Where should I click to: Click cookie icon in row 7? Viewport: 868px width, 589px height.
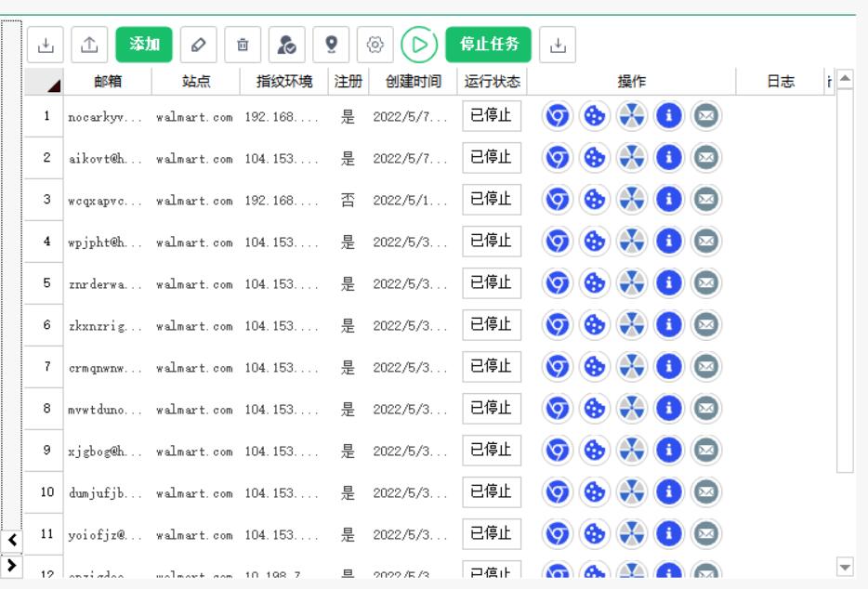pos(595,366)
